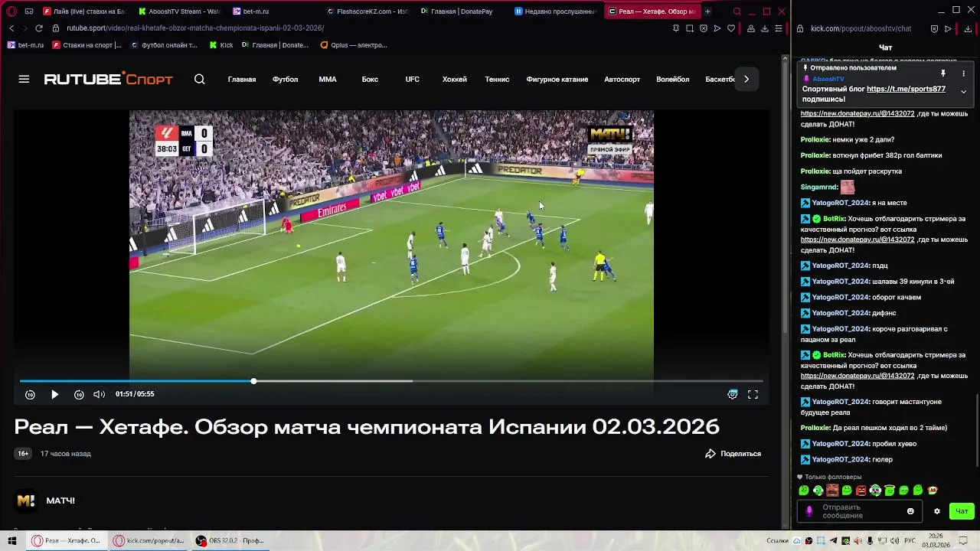
Task: Open the Windows Start menu
Action: tap(12, 541)
